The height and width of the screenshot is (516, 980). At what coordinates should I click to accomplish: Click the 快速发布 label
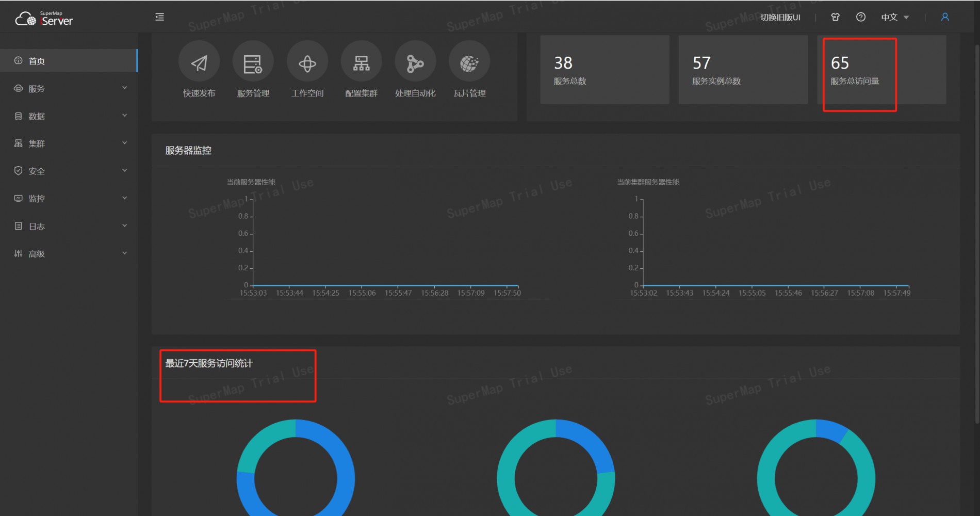click(x=199, y=93)
